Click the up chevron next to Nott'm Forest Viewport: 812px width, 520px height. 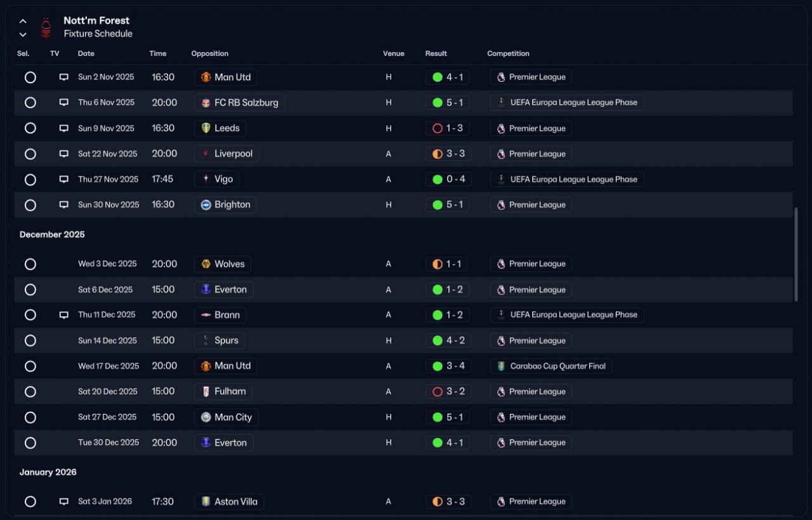coord(23,21)
